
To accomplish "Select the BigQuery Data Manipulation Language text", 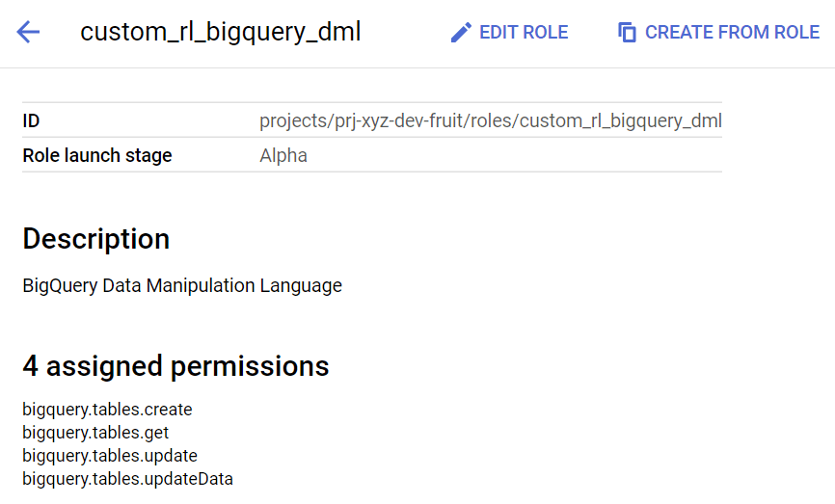I will point(182,286).
